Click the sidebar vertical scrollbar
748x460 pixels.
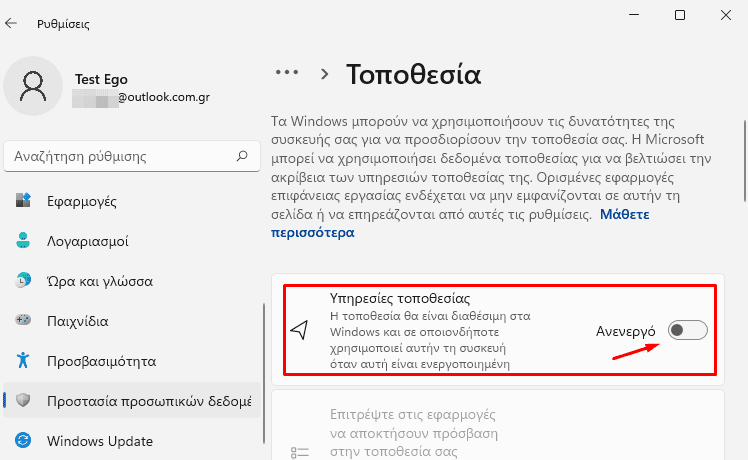click(x=264, y=374)
